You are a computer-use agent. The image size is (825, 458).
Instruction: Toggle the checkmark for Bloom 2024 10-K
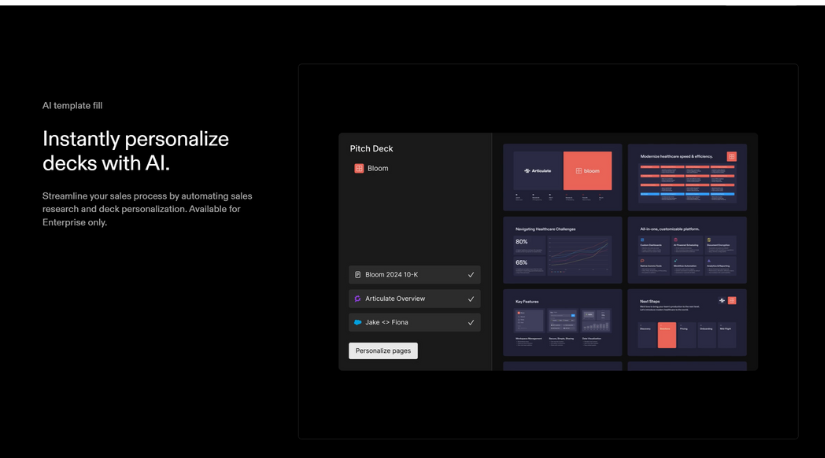tap(471, 274)
